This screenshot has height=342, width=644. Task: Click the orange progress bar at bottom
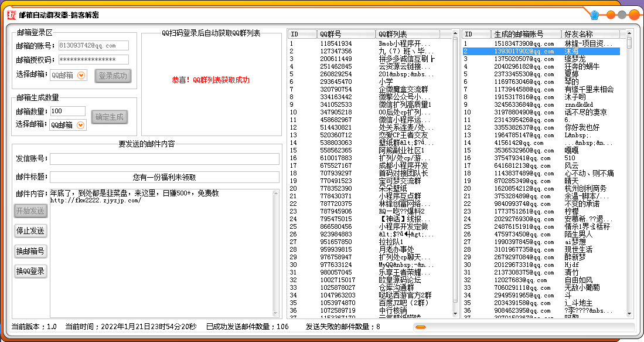click(x=421, y=327)
